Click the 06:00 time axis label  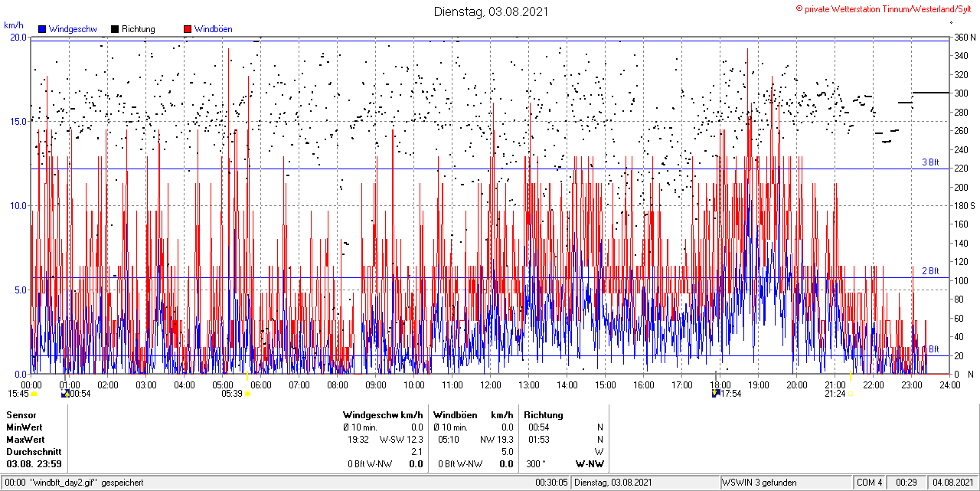click(261, 385)
